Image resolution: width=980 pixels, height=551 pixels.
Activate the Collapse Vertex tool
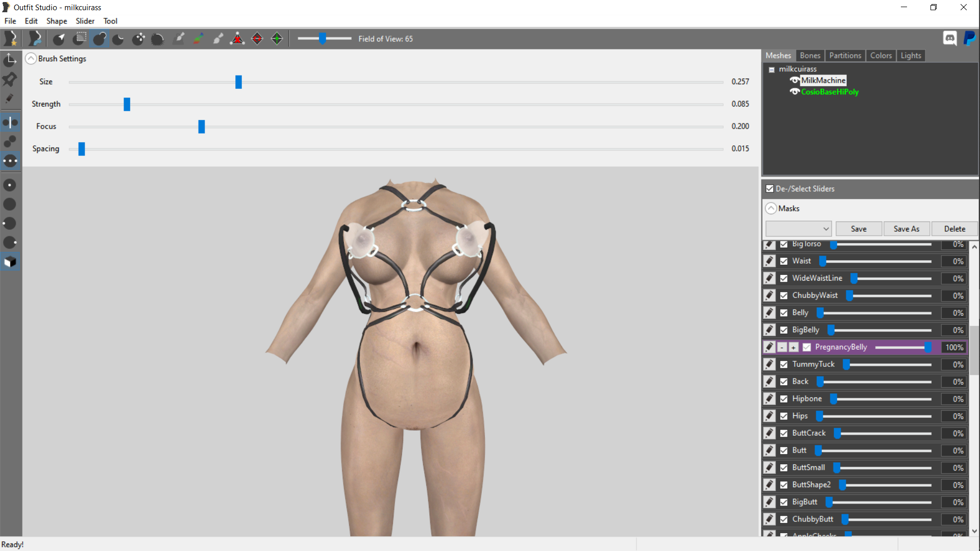(237, 39)
